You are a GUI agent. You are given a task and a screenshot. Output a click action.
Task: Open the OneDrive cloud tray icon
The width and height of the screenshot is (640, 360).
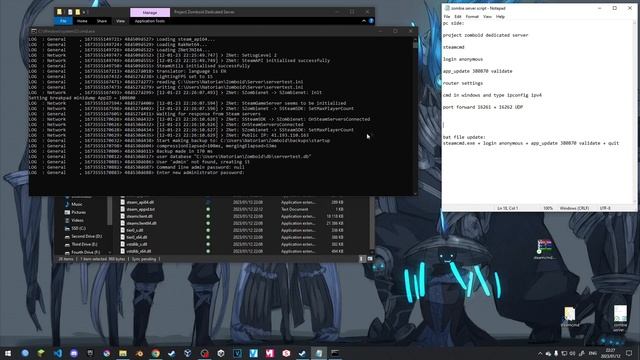(x=548, y=353)
